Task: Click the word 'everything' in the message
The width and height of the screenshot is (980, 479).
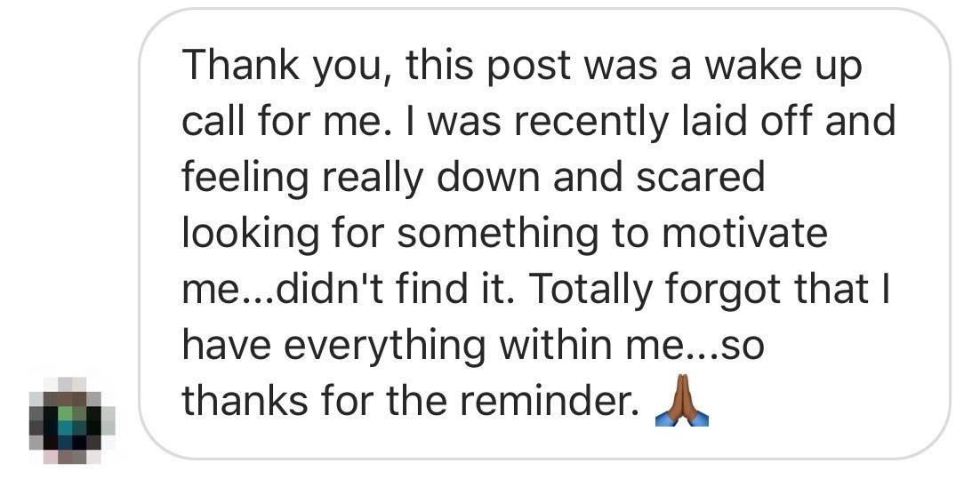Action: (384, 347)
